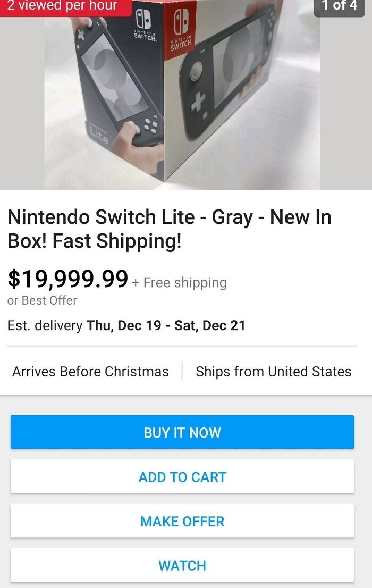This screenshot has height=588, width=372.
Task: Tap the BUY IT NOW button
Action: [x=182, y=432]
